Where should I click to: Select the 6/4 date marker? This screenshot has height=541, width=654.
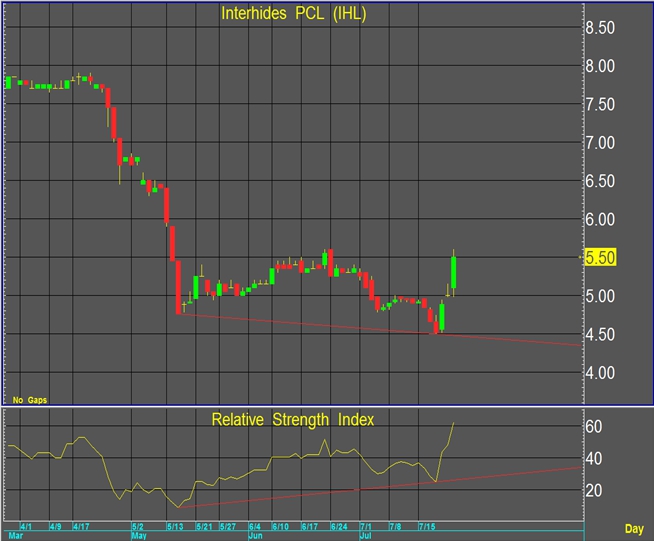click(255, 526)
